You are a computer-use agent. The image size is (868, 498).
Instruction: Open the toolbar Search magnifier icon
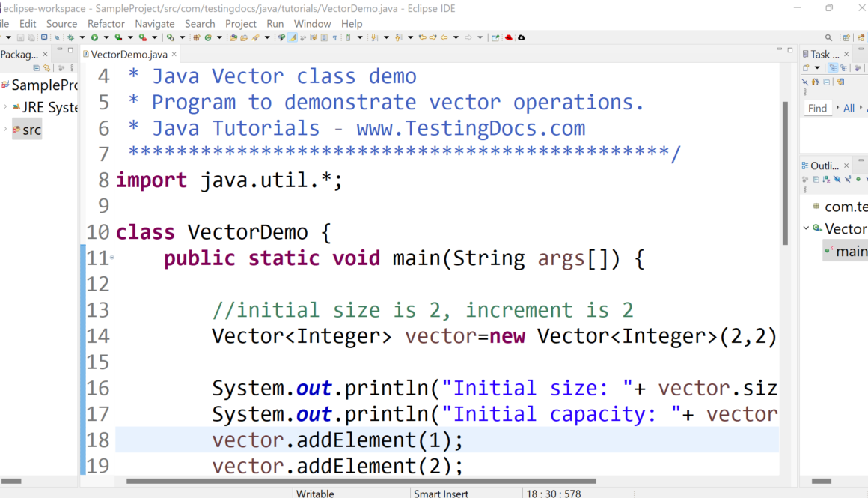pos(828,37)
